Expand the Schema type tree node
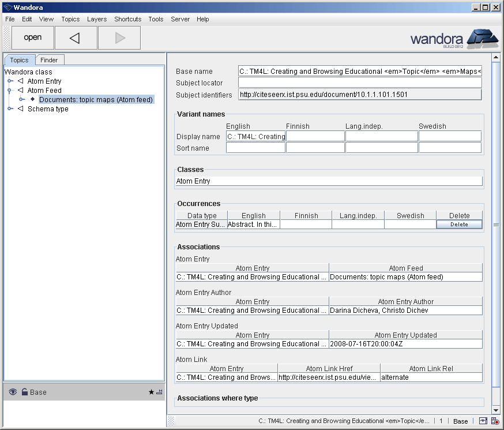504x430 pixels. pyautogui.click(x=10, y=109)
